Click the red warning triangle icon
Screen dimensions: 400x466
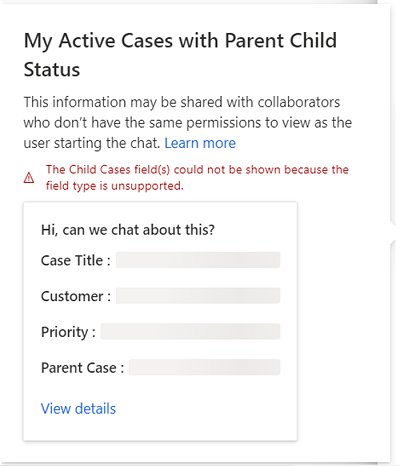[29, 178]
